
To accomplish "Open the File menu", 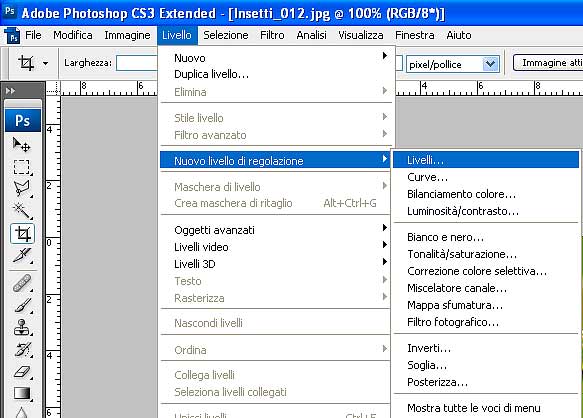I will coord(33,35).
